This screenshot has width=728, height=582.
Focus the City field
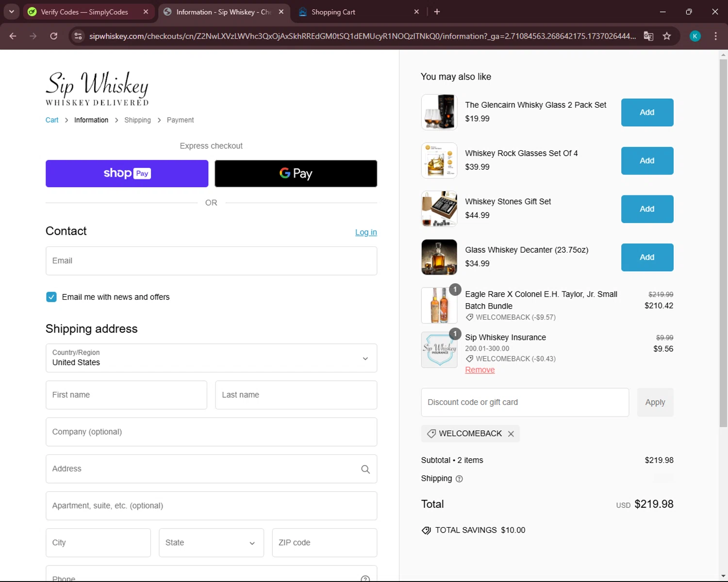point(98,543)
